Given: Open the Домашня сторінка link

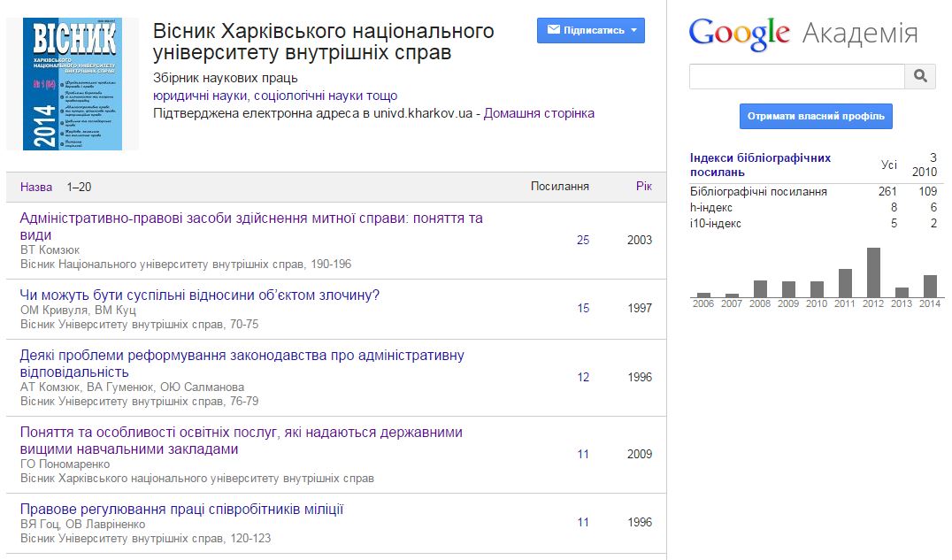Looking at the screenshot, I should [x=539, y=113].
